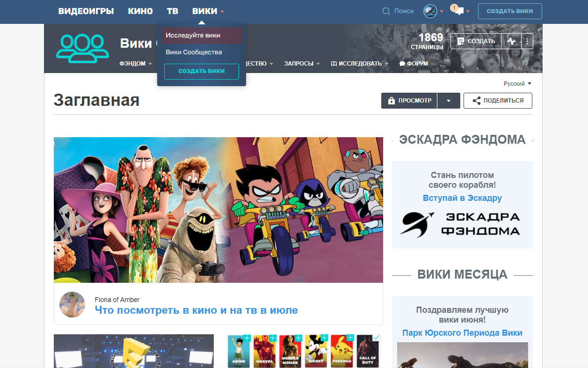
Task: Open wiki activity pulse icon
Action: 511,41
